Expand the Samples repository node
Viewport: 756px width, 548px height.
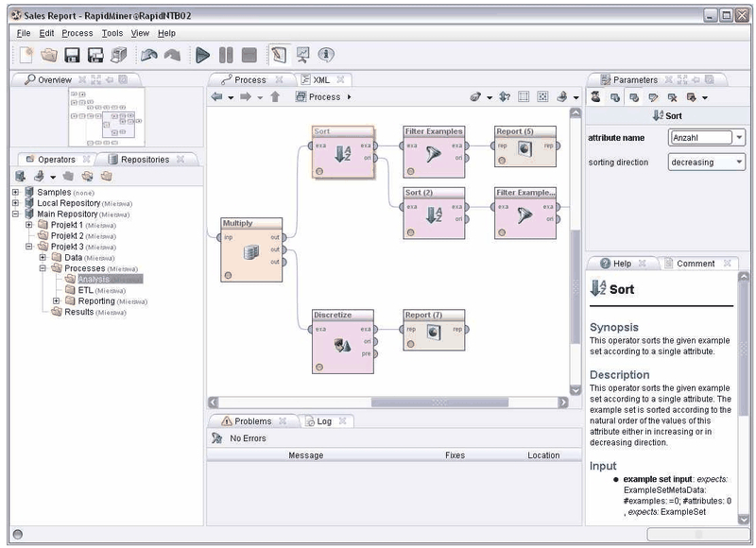click(x=15, y=192)
